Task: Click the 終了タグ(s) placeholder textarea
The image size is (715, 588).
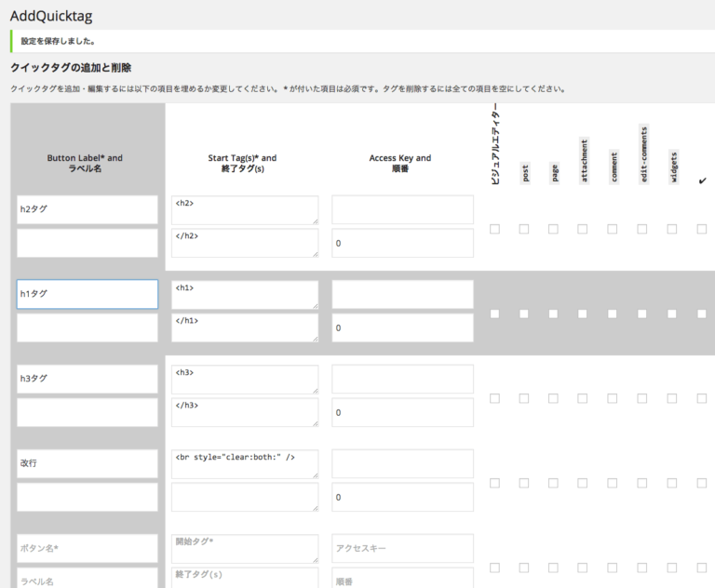Action: pos(245,578)
